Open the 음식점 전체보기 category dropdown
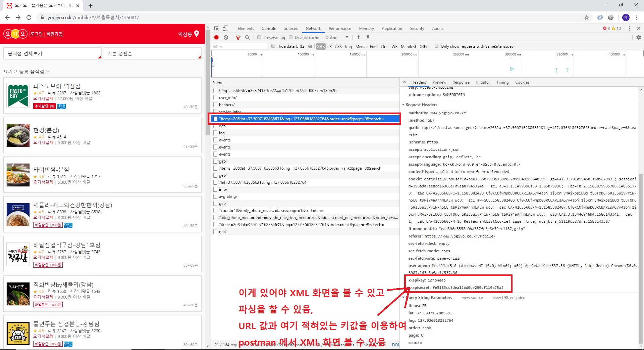Viewport: 644px width, 350px height. tap(52, 53)
